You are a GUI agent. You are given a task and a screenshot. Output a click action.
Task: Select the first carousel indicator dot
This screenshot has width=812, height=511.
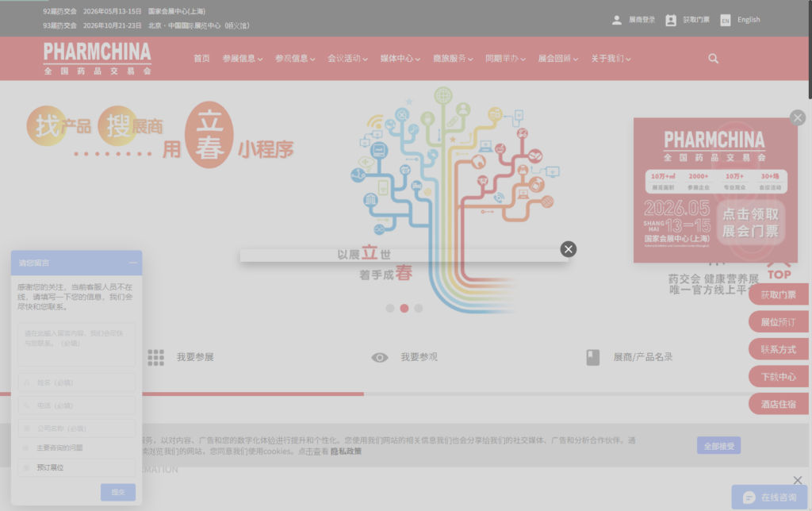pos(390,308)
